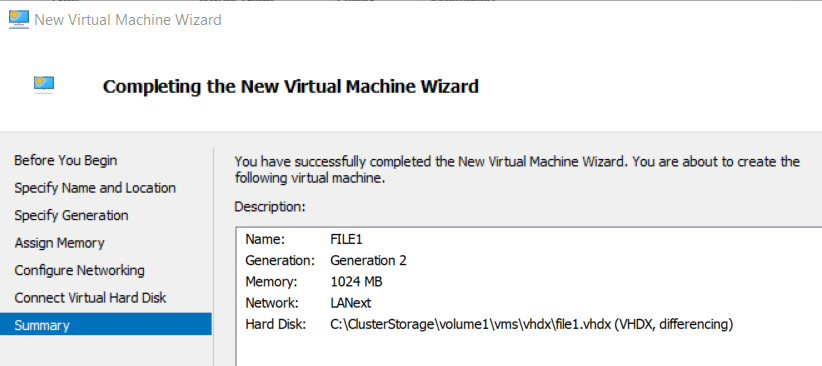Open the Configure Networking step

[x=79, y=271]
